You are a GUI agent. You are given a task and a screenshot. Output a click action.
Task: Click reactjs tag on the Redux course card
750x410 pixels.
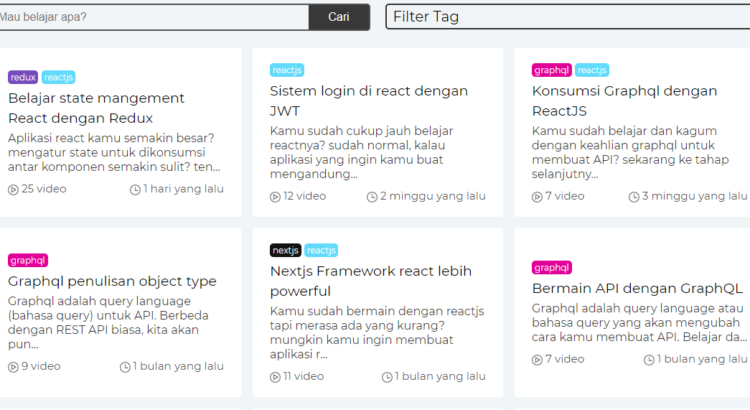[59, 77]
